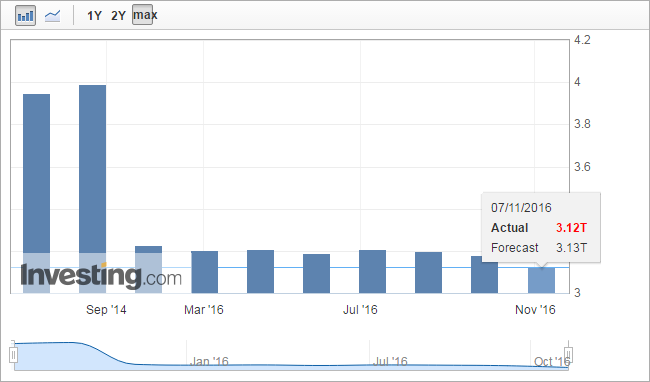The height and width of the screenshot is (382, 650).
Task: Click the left range slider handle
Action: [x=14, y=355]
